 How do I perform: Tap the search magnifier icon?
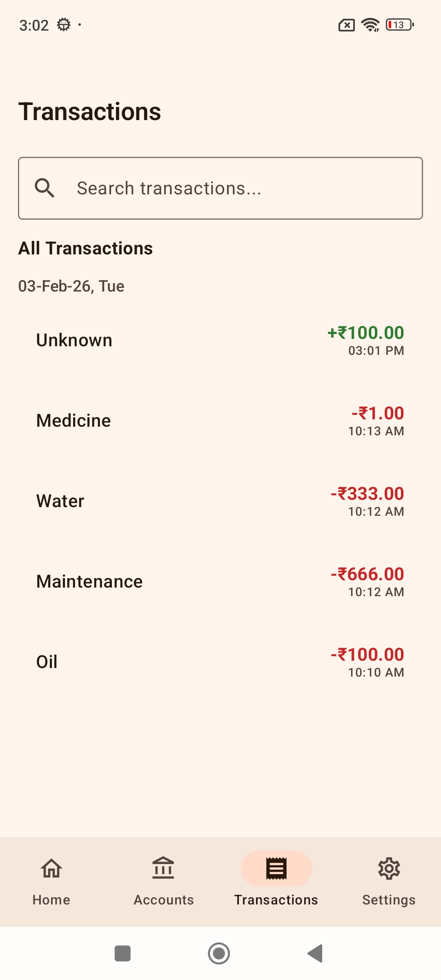pos(45,188)
